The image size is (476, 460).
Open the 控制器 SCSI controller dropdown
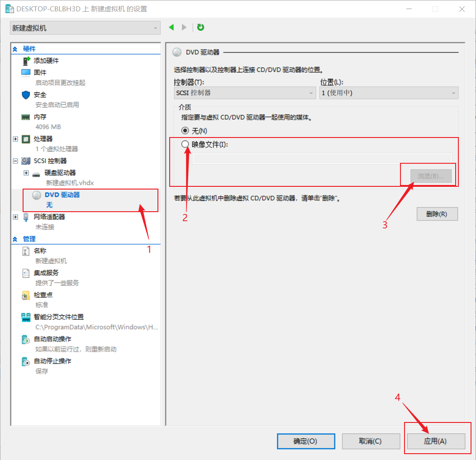(x=244, y=93)
